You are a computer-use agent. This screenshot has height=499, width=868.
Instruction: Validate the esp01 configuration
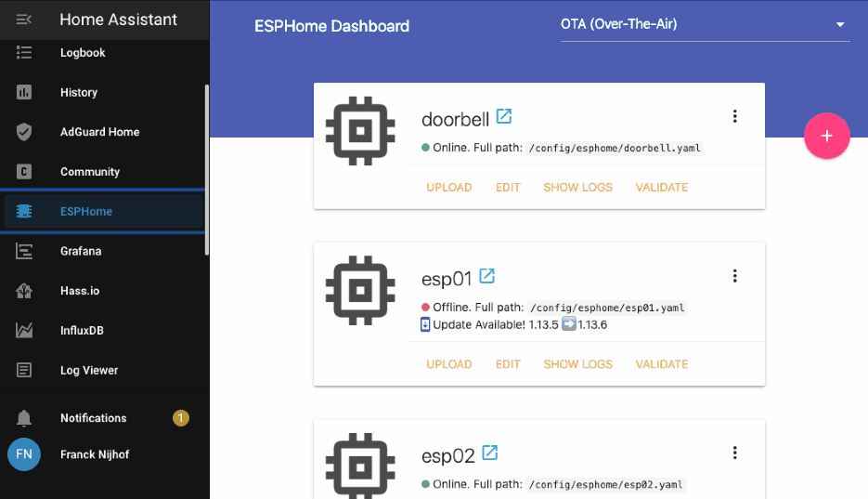coord(662,364)
